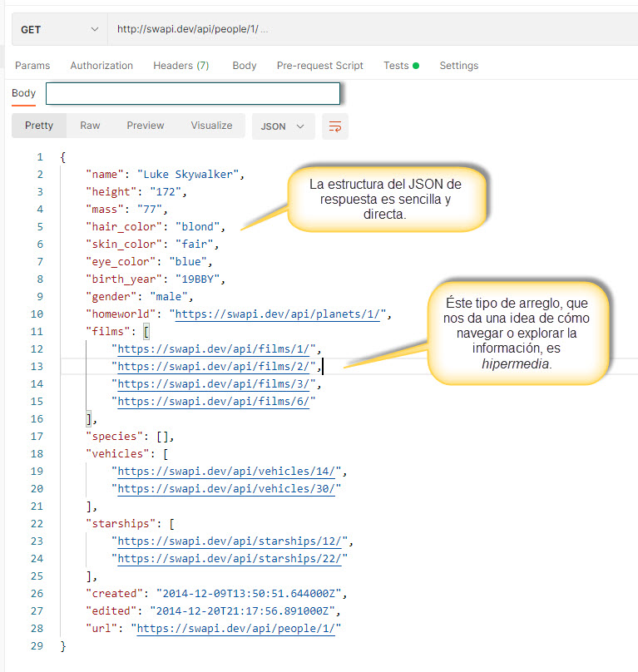
Task: Select the Pretty response view
Action: pyautogui.click(x=38, y=125)
